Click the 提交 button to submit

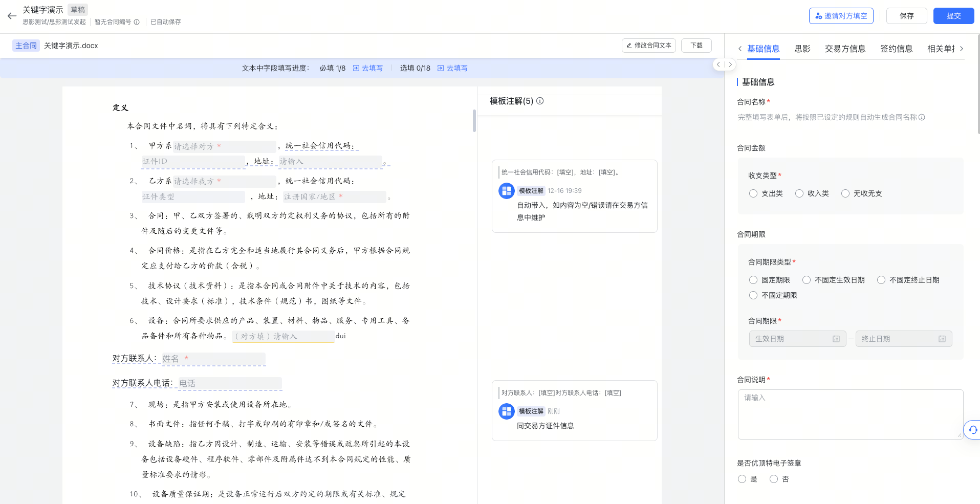[953, 15]
